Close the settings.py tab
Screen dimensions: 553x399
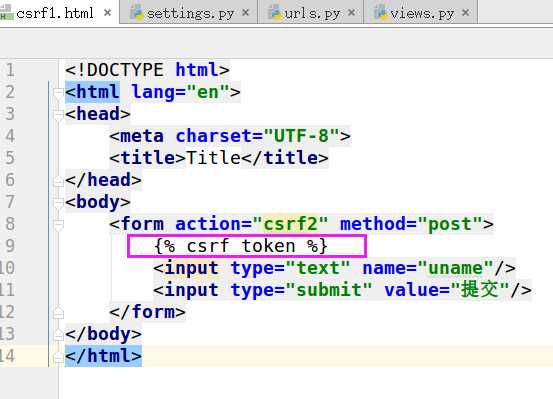click(246, 13)
